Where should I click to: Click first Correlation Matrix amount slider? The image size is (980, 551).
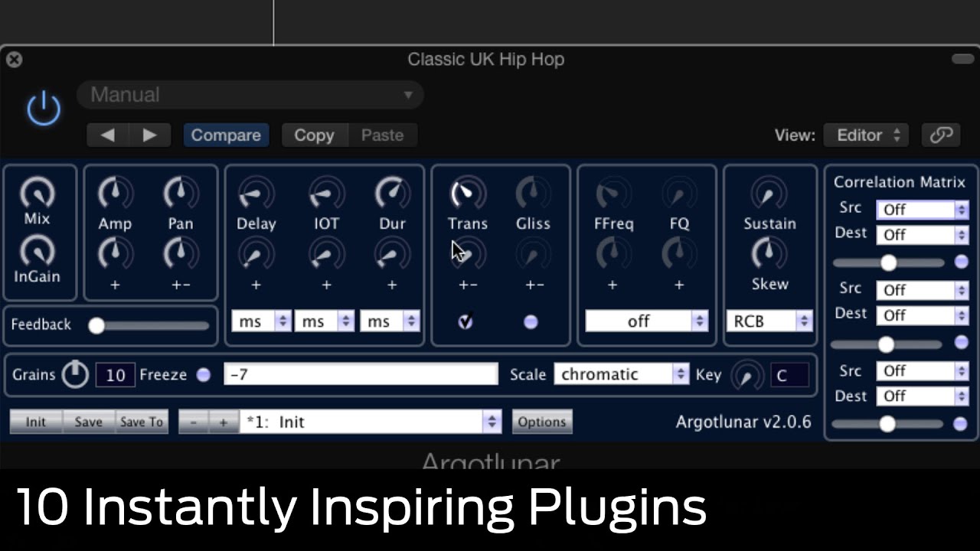(888, 262)
